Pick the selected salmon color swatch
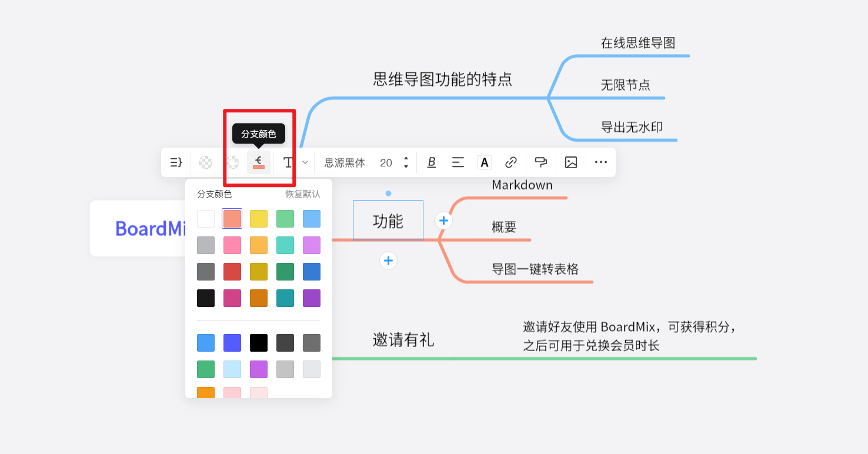 tap(232, 219)
